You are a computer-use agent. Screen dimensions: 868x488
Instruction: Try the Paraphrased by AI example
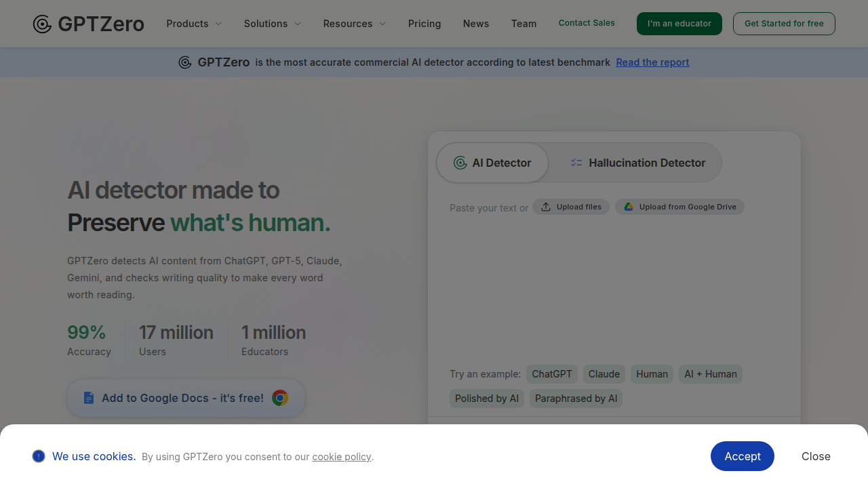click(x=576, y=399)
